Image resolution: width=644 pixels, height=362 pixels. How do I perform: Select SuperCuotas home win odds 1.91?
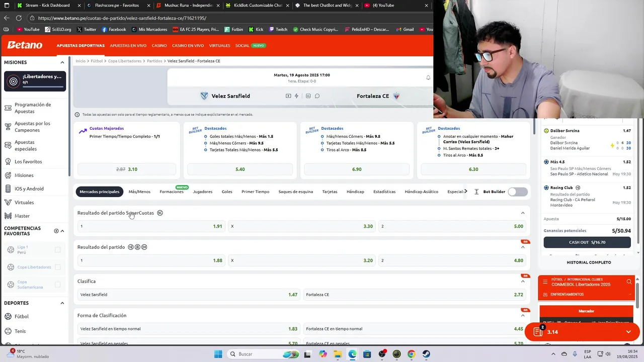(151, 226)
